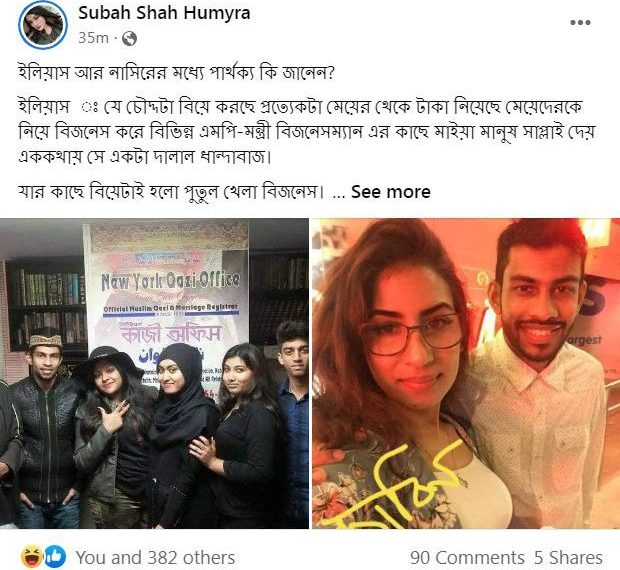Open the 35m post timestamp

93,38
